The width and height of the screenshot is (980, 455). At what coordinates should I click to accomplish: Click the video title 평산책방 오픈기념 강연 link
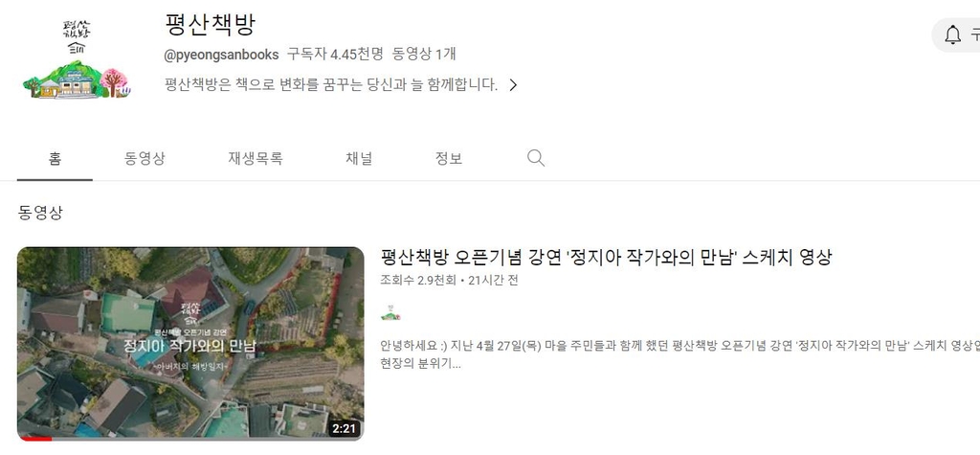tap(606, 258)
